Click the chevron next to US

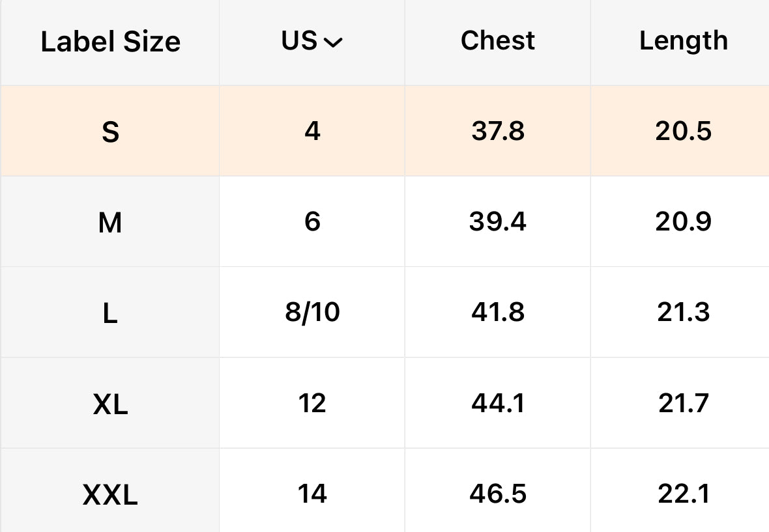pos(333,43)
